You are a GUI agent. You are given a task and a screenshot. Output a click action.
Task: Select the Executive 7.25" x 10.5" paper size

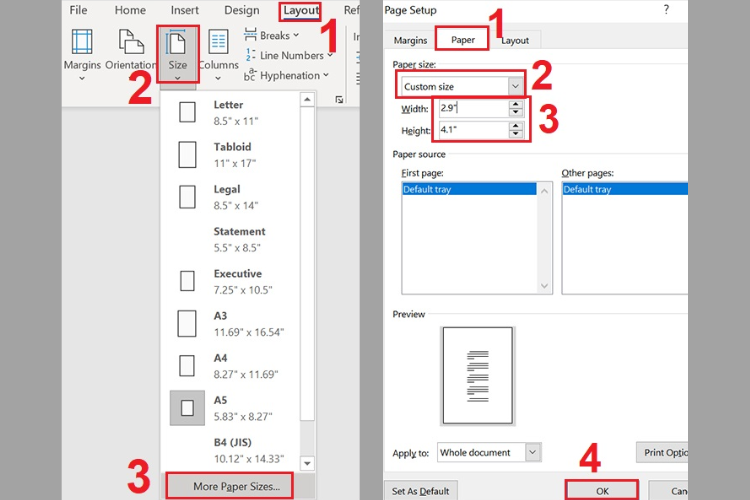(x=231, y=281)
